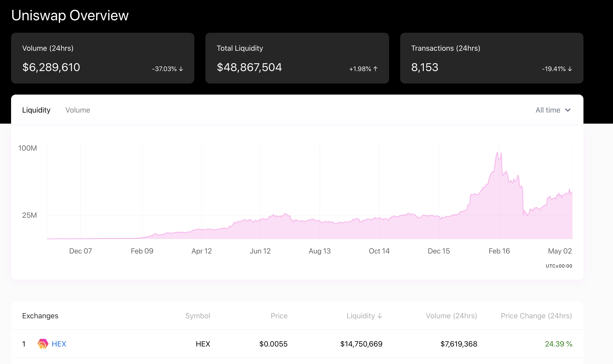Click the Total Liquidity card label
The width and height of the screenshot is (613, 364).
coord(240,48)
